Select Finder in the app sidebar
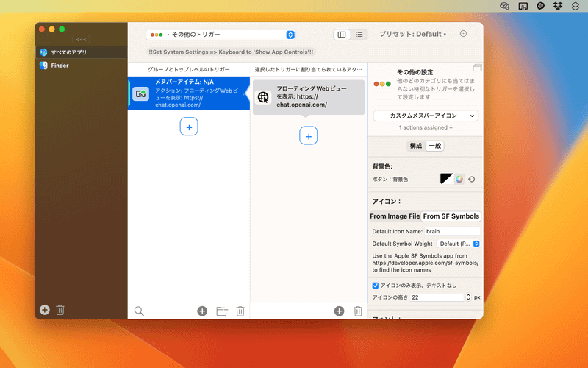 [x=82, y=66]
